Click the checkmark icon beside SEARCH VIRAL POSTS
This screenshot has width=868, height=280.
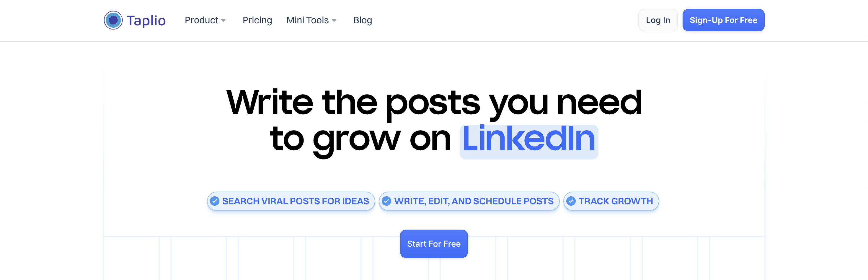(x=215, y=201)
